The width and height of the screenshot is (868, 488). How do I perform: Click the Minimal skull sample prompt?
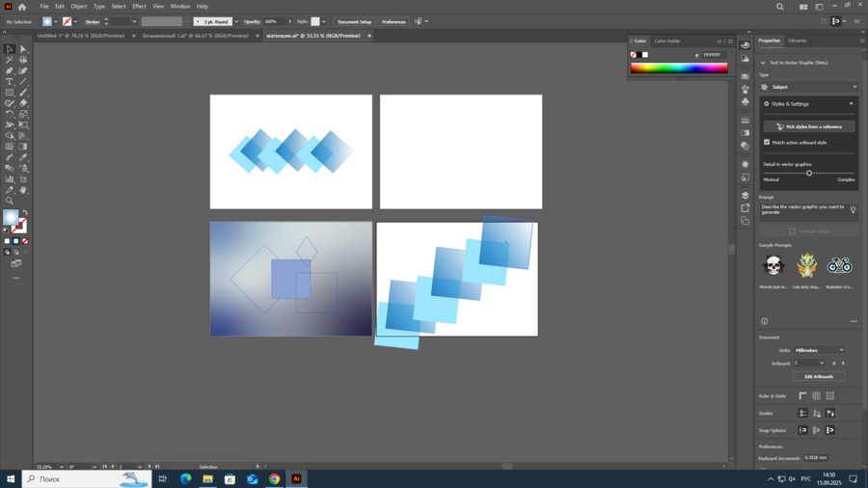773,264
